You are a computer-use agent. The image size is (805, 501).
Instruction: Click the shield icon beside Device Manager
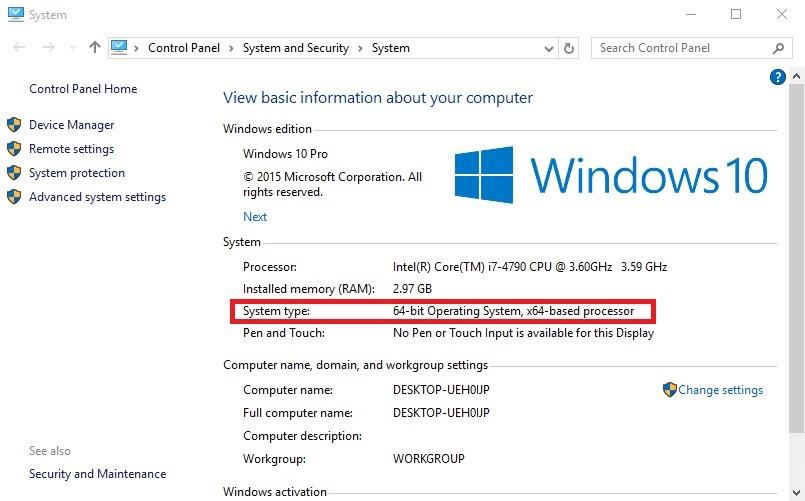coord(14,125)
